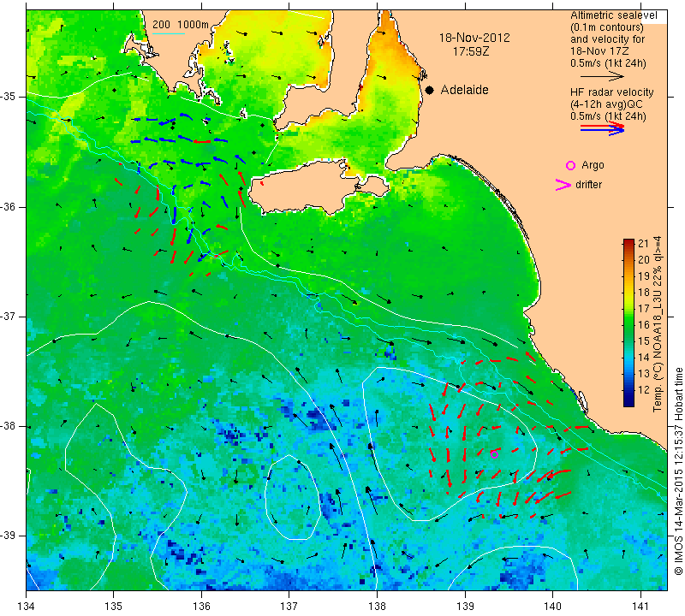
Task: Click the latitude label -36
Action: pyautogui.click(x=9, y=206)
